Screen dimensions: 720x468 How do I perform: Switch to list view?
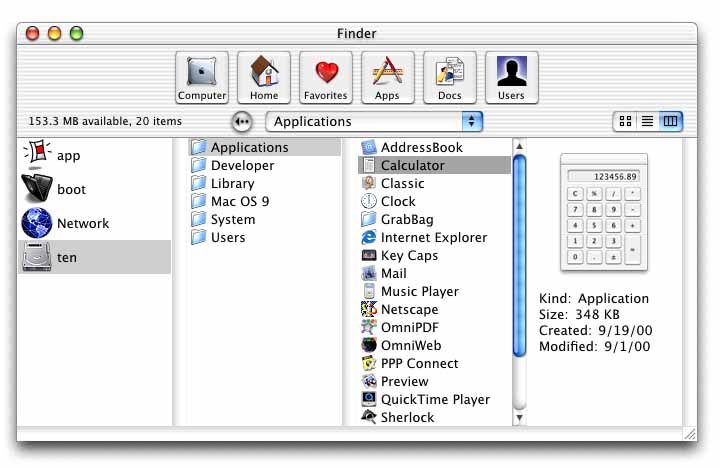(x=647, y=121)
